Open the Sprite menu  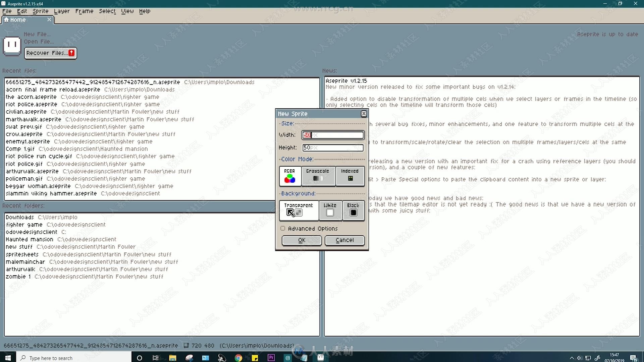point(40,11)
